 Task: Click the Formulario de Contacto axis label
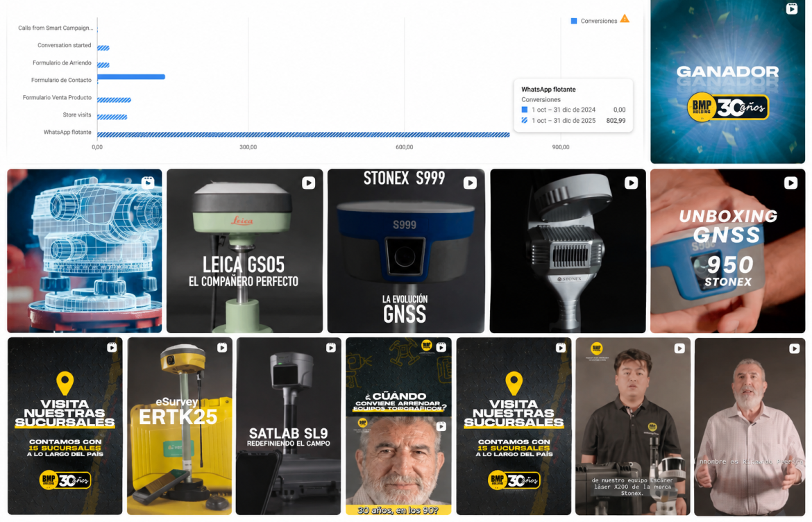[x=61, y=81]
